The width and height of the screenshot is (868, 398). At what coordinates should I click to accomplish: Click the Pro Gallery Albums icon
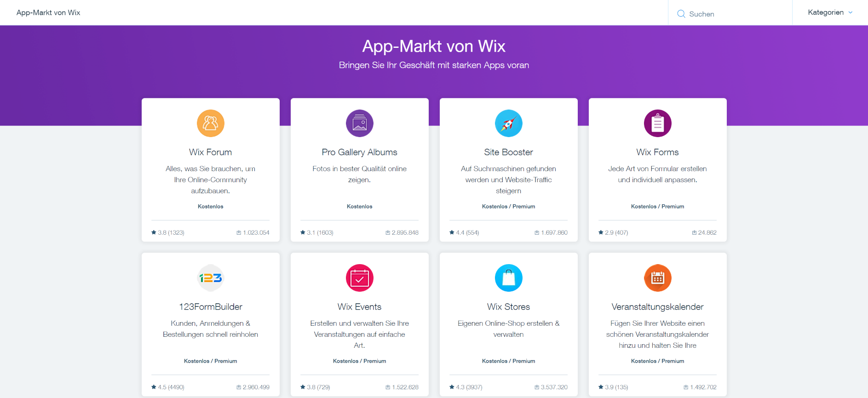(360, 123)
